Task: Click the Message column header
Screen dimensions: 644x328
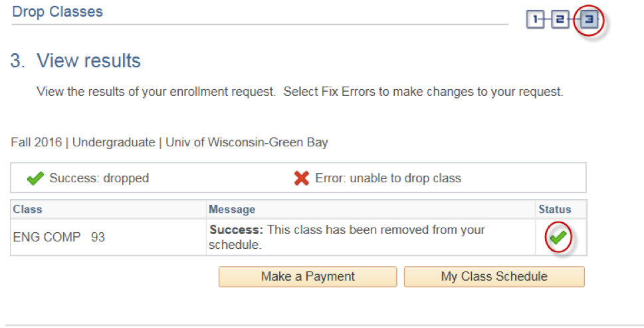Action: coord(232,209)
